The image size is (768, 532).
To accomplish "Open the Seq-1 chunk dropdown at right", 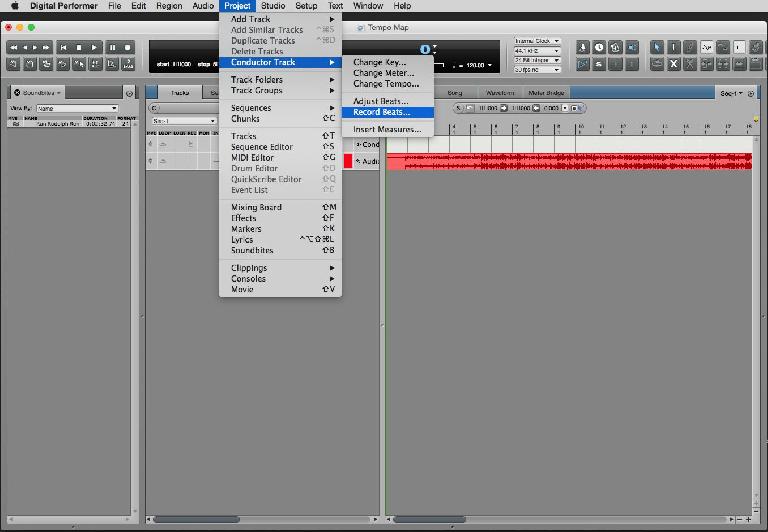I will click(731, 93).
